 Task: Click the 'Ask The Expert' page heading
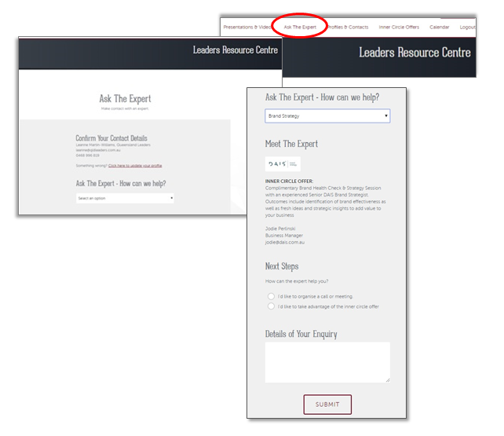pyautogui.click(x=125, y=99)
